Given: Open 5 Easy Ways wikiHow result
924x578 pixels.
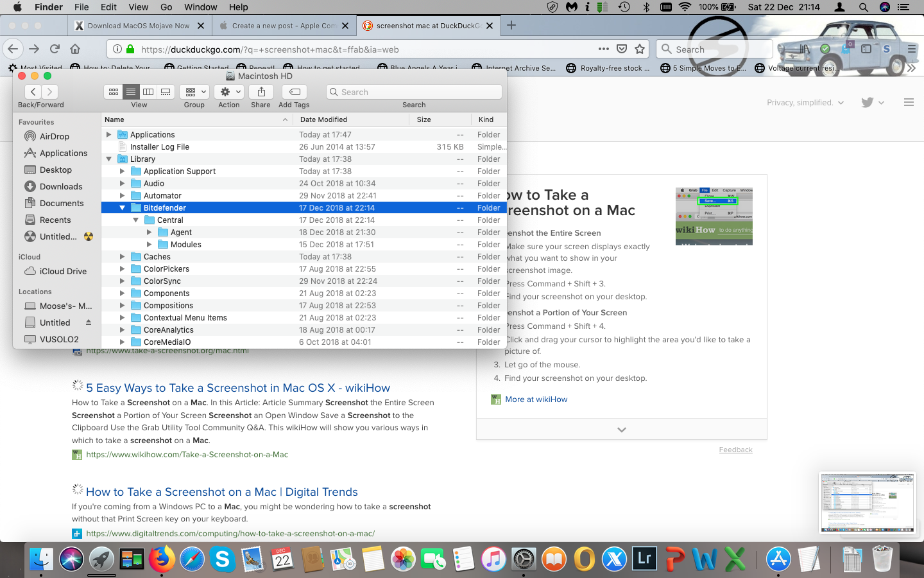Looking at the screenshot, I should coord(238,388).
